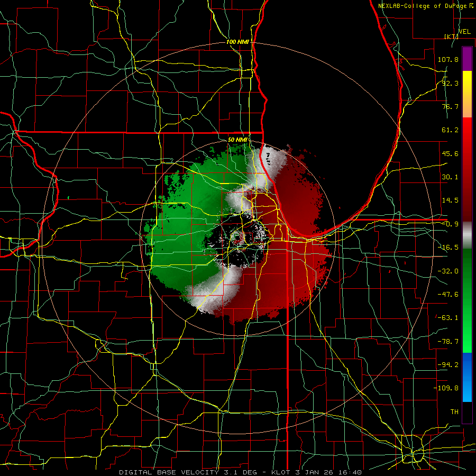Click the 30.1 velocity scale value
Image resolution: width=476 pixels, height=476 pixels.
pos(450,177)
